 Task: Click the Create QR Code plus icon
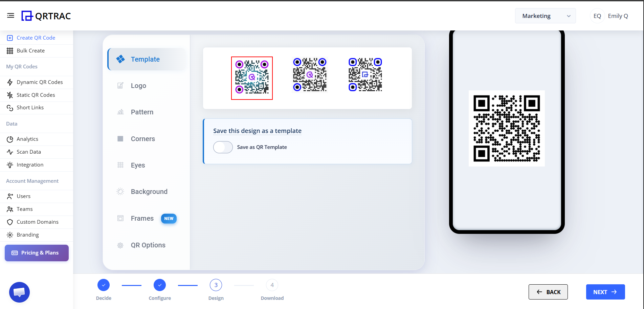click(x=10, y=38)
